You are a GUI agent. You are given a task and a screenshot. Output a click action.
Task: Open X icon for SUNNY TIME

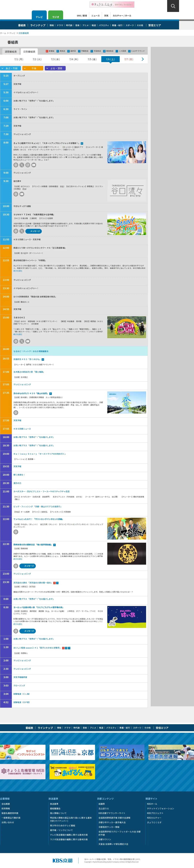[22, 231]
